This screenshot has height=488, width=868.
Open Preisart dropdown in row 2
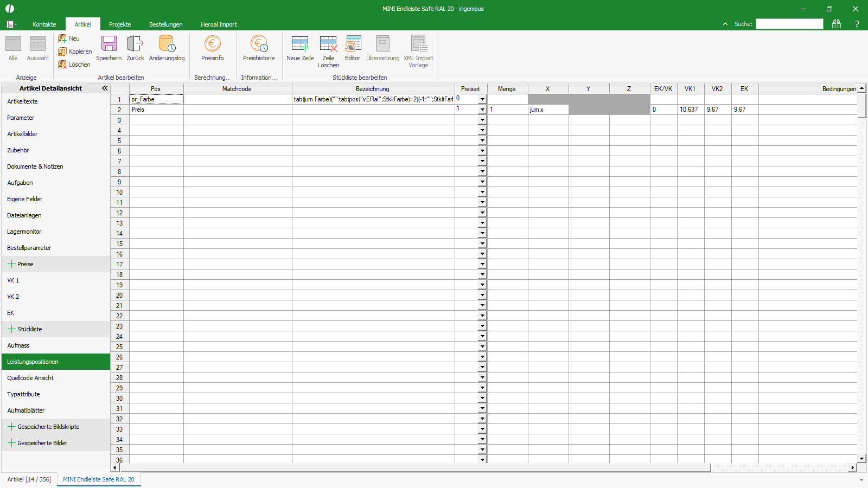[x=482, y=110]
